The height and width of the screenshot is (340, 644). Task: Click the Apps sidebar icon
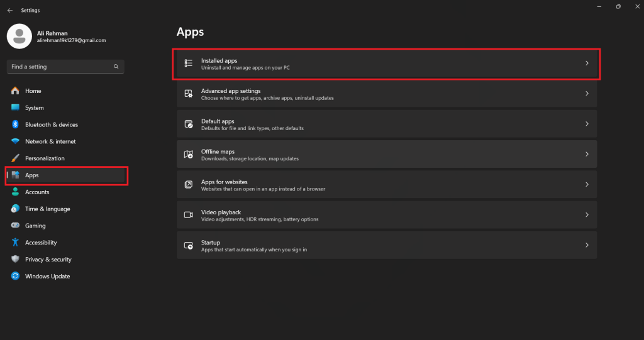[15, 175]
